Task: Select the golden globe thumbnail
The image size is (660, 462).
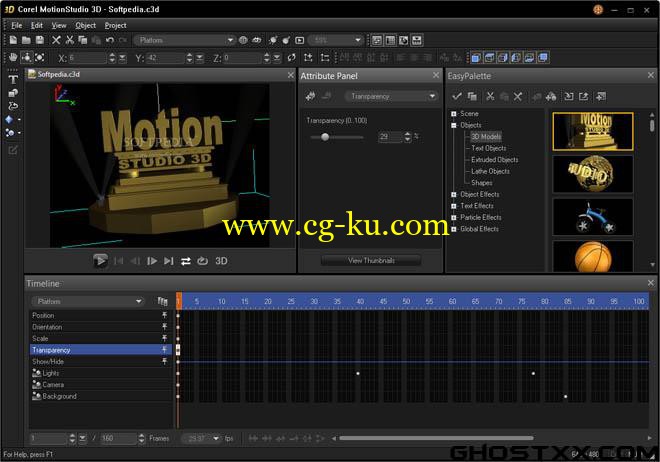Action: pyautogui.click(x=593, y=174)
